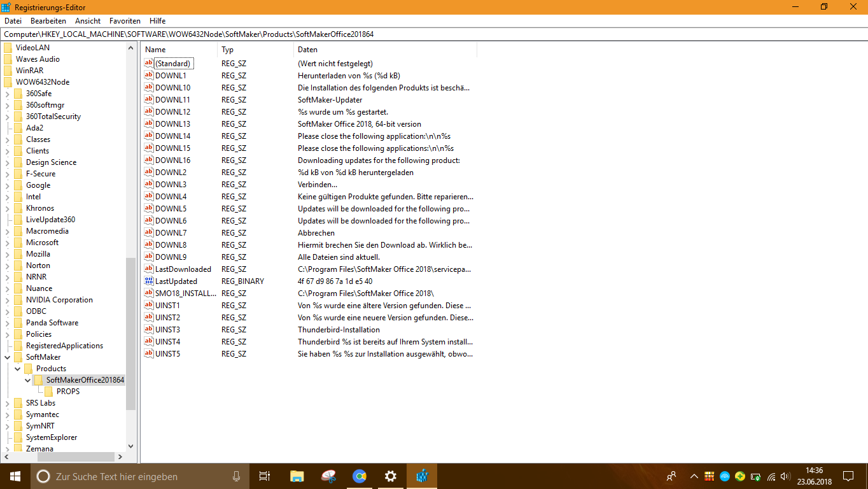
Task: Select the Panda Software key
Action: pos(52,323)
